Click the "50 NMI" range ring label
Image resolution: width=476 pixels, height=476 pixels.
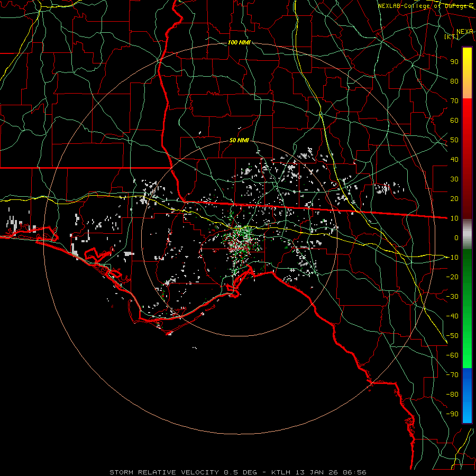pyautogui.click(x=239, y=140)
